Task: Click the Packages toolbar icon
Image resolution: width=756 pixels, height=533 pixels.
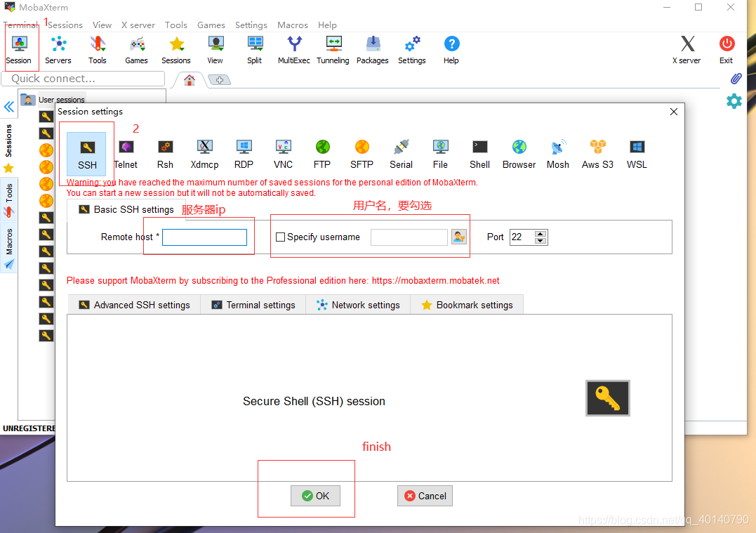Action: [373, 50]
